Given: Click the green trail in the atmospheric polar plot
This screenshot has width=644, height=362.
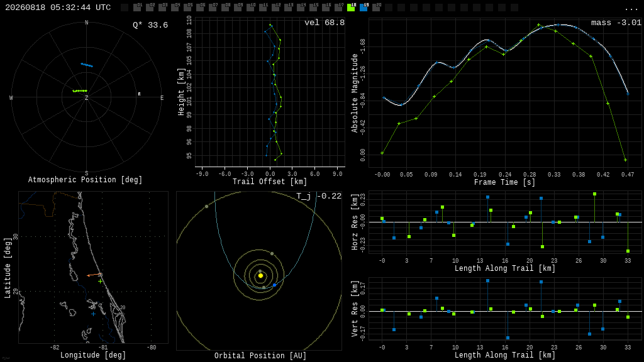Looking at the screenshot, I should 80,90.
